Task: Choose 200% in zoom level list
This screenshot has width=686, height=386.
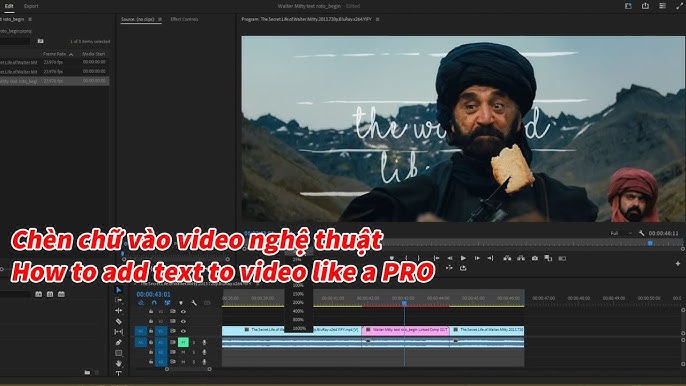Action: pos(298,302)
